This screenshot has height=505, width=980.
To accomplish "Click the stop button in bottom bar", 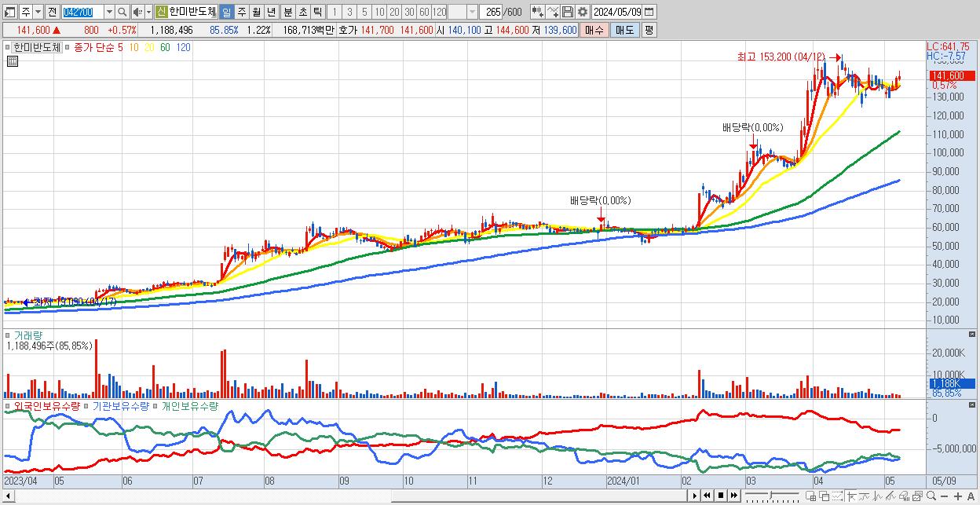I will click(721, 496).
